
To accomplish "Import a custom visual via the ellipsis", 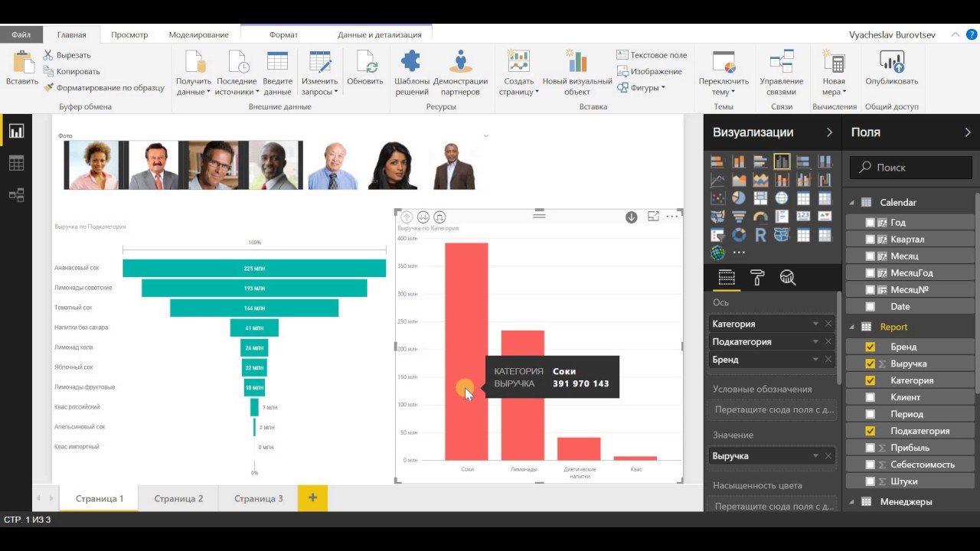I will (x=739, y=253).
